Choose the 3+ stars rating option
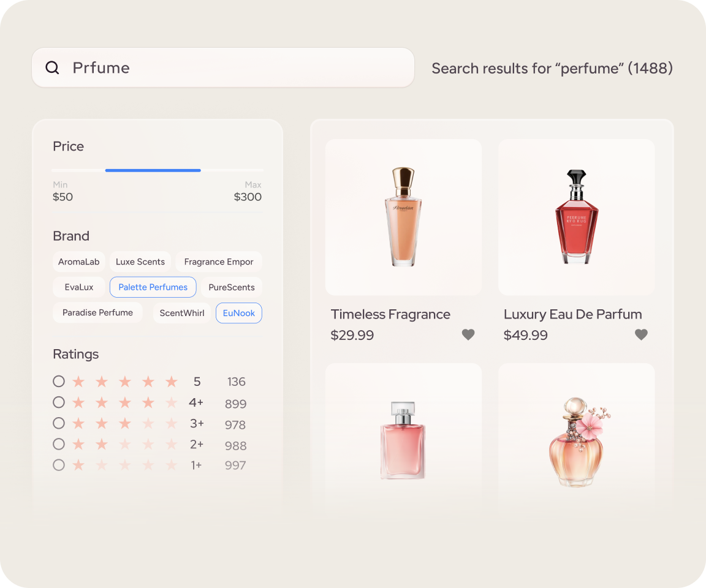This screenshot has height=588, width=706. 59,423
